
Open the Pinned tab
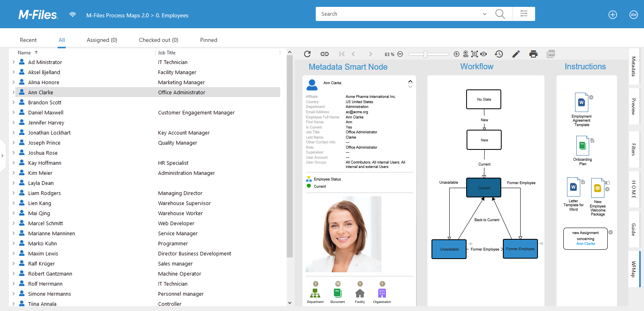pyautogui.click(x=208, y=40)
